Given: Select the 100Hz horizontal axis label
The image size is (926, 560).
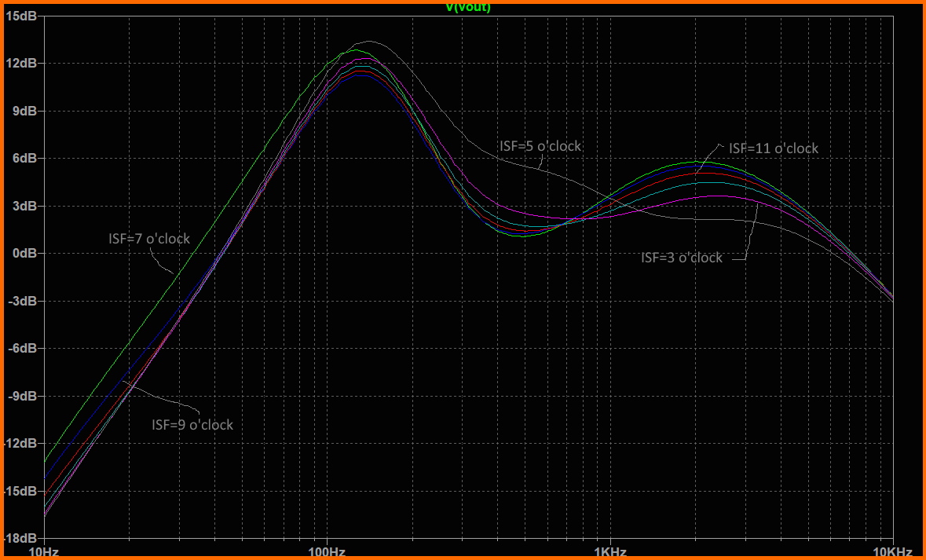Looking at the screenshot, I should point(327,551).
